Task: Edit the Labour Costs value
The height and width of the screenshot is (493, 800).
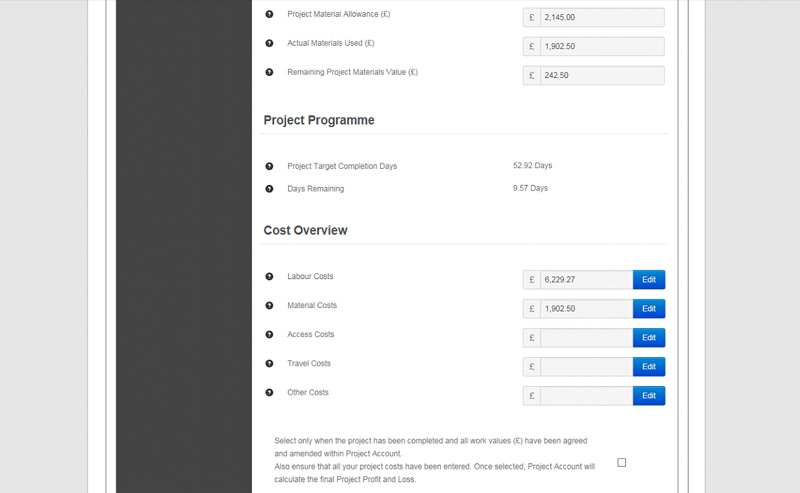Action: coord(649,280)
